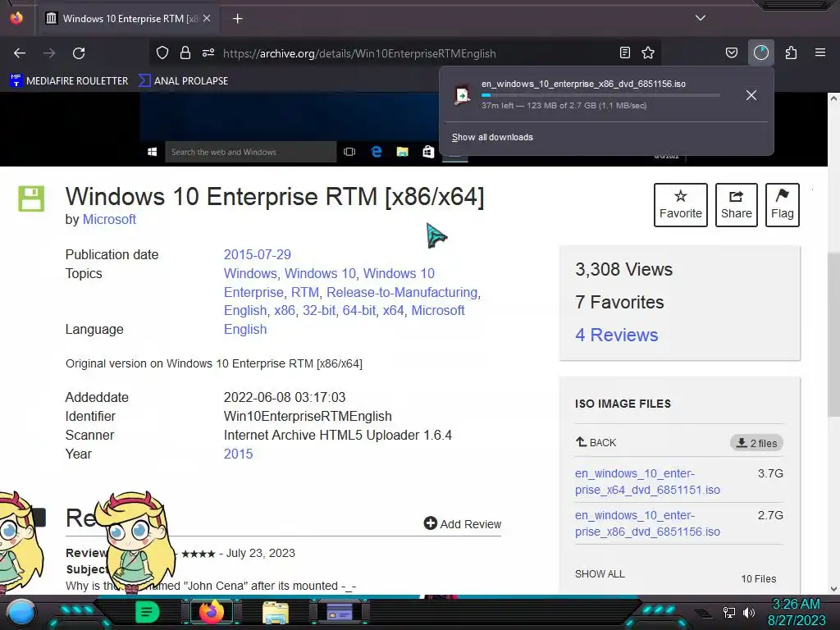Open the 32-bit topic link
Viewport: 840px width, 630px height.
(x=319, y=311)
